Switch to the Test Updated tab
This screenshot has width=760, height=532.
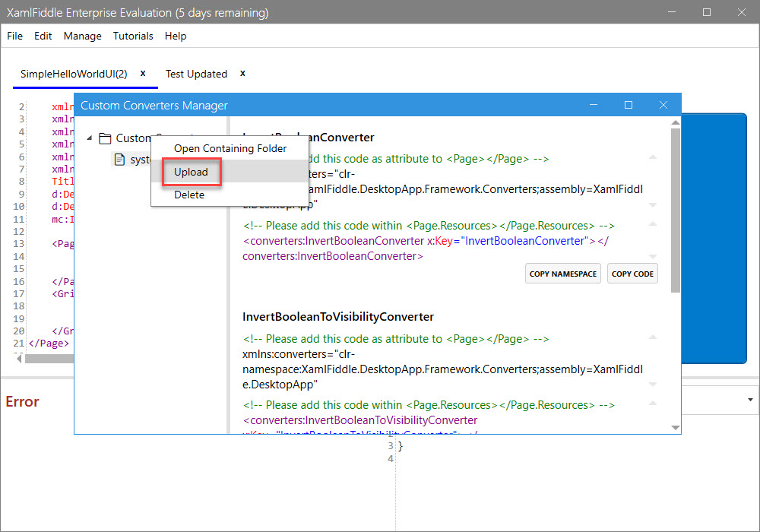point(196,74)
